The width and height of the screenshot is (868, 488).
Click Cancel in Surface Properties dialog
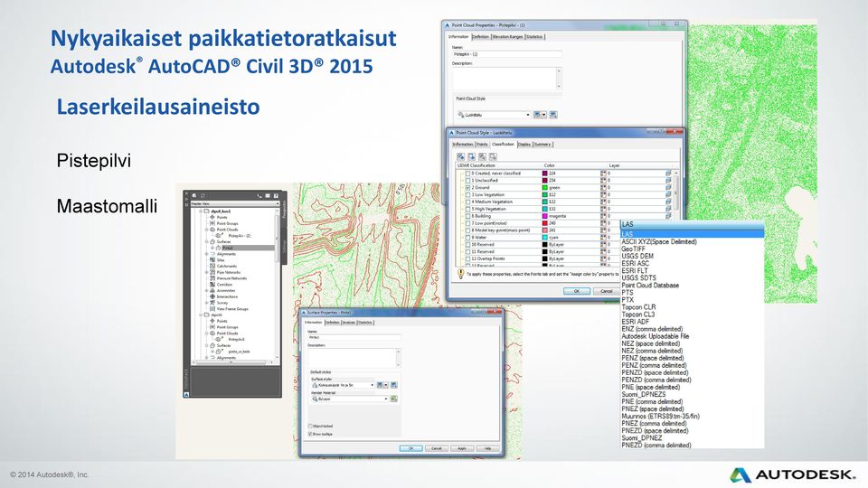point(436,448)
